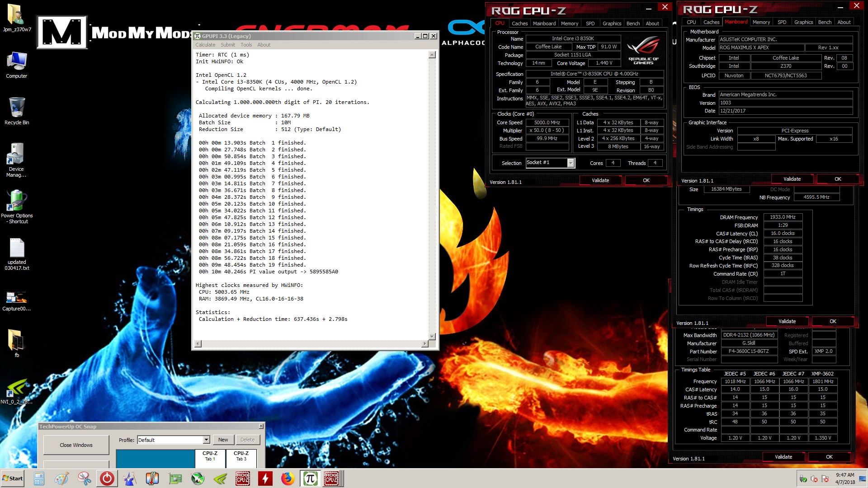The image size is (868, 488).
Task: Click the ROG CPU-Z taskbar button beside GPUPI
Action: [x=332, y=479]
